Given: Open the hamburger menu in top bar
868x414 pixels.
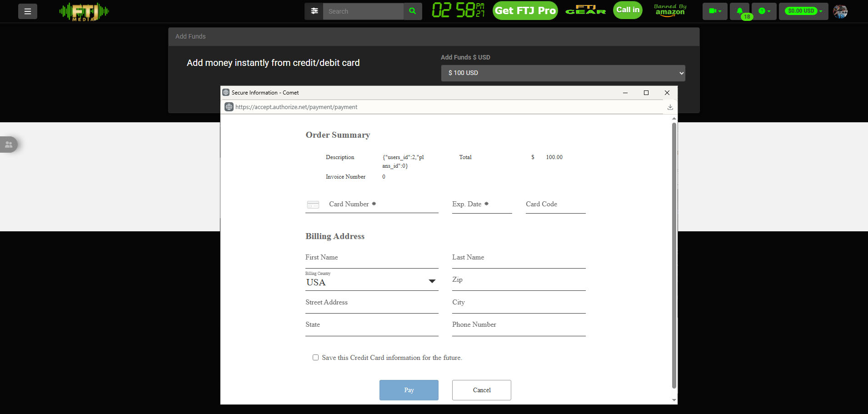Looking at the screenshot, I should pos(28,11).
